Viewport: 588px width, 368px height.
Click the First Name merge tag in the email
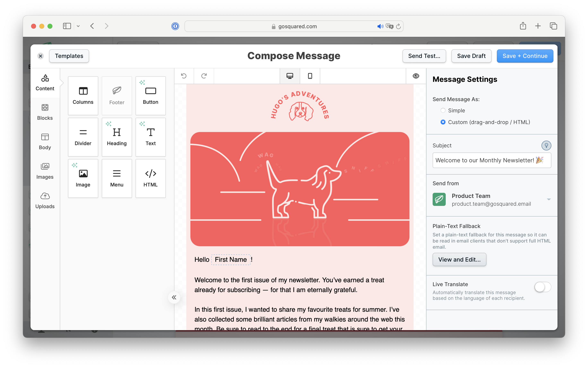coord(231,260)
